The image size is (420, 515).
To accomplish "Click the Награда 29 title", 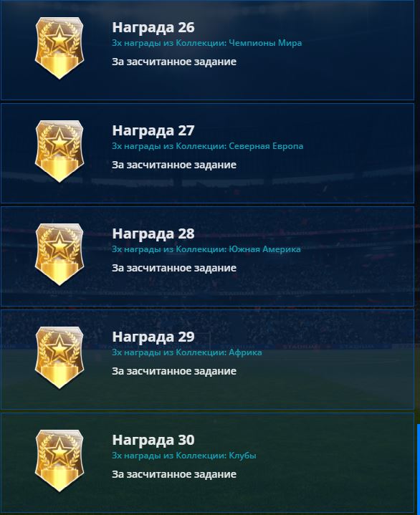I will (x=153, y=337).
